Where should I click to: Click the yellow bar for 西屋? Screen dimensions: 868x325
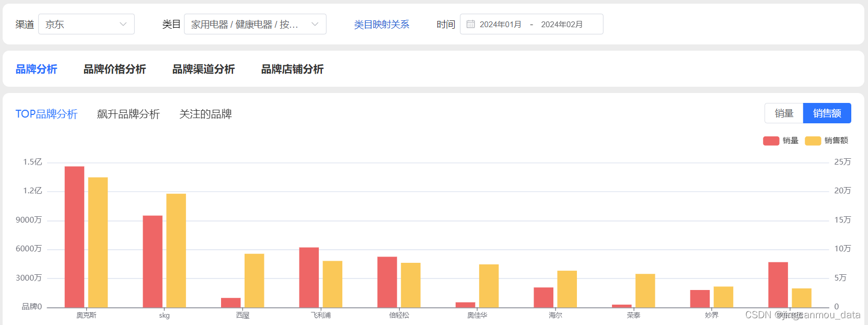point(254,281)
